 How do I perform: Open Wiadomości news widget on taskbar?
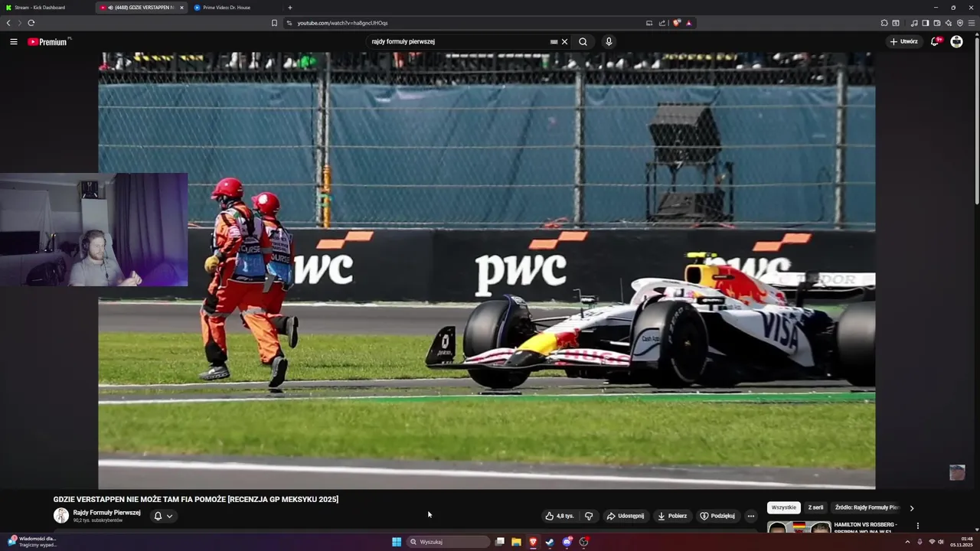pyautogui.click(x=31, y=542)
